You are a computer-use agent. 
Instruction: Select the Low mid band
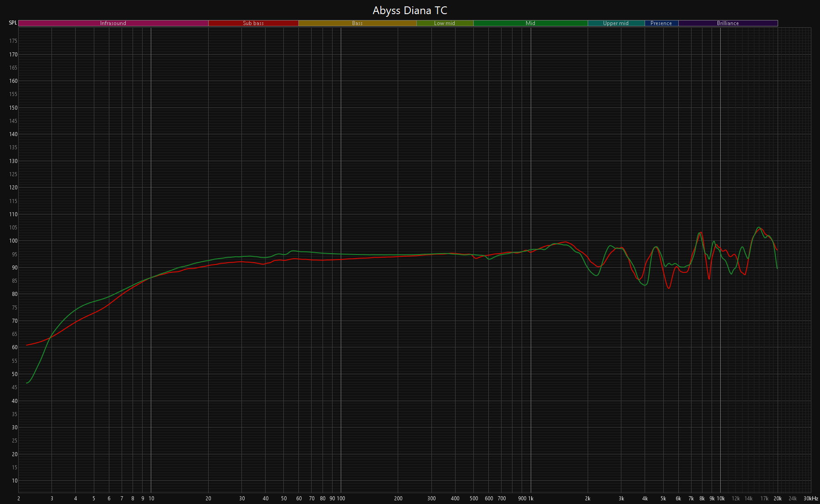coord(445,23)
